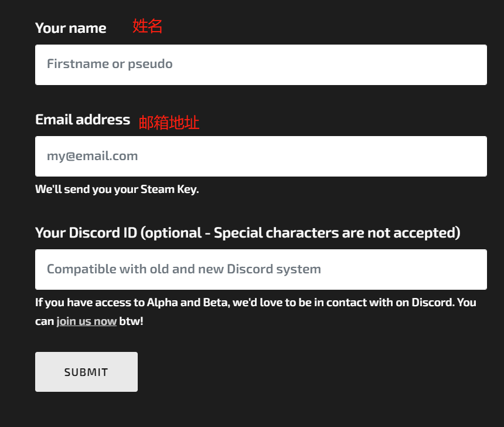This screenshot has height=427, width=504.
Task: Click the red 姓名 annotation
Action: [148, 26]
